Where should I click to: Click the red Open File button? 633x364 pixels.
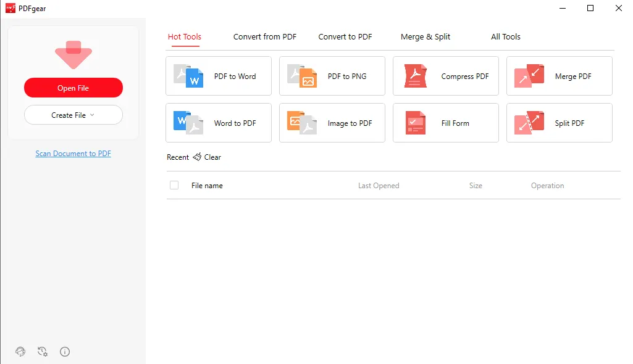point(73,88)
